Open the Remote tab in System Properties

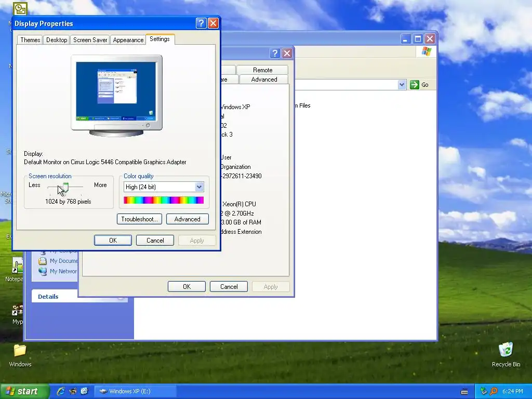(262, 70)
